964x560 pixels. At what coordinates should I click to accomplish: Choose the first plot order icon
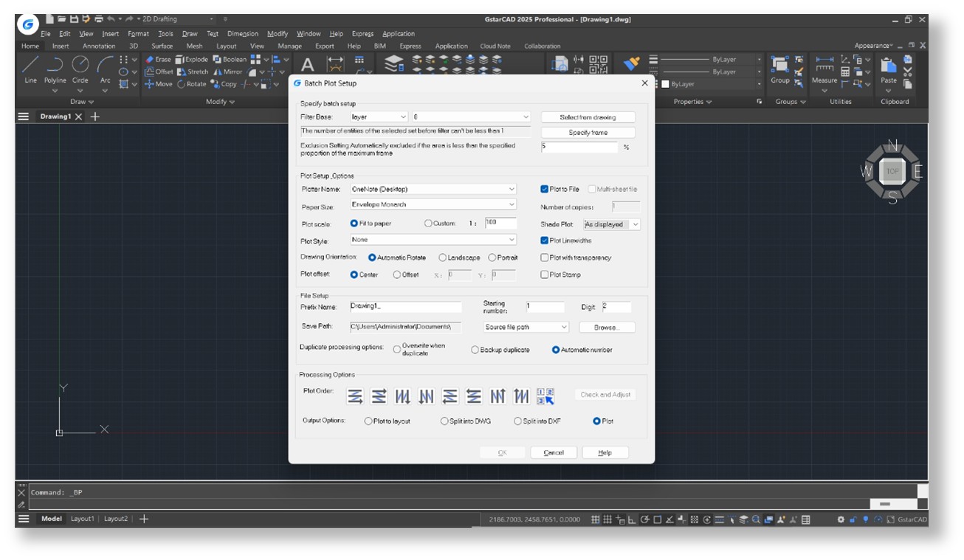(x=355, y=396)
